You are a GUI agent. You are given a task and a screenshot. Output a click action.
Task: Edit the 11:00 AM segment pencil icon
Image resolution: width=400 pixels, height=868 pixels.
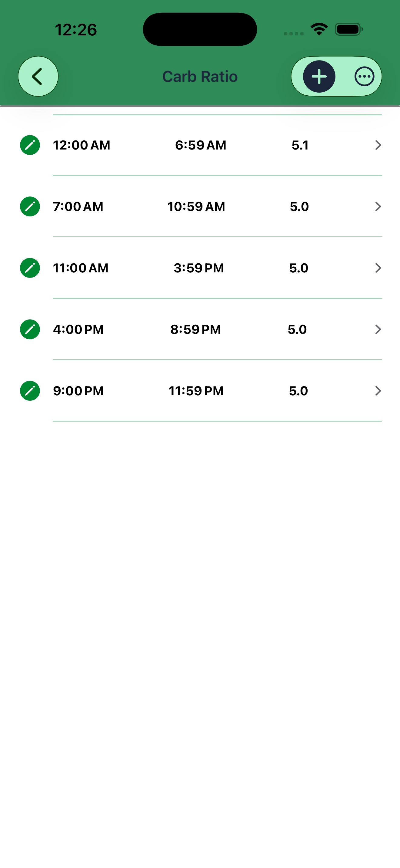click(x=30, y=268)
